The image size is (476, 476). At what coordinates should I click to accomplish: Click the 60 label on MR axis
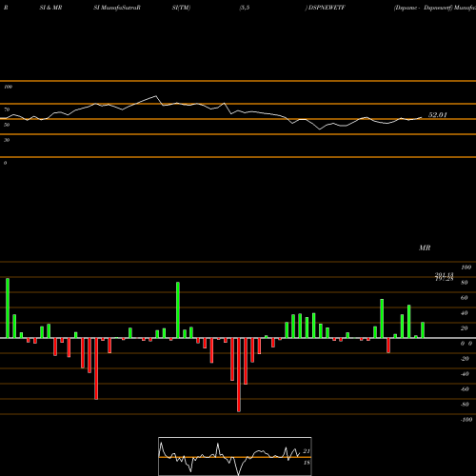[465, 298]
